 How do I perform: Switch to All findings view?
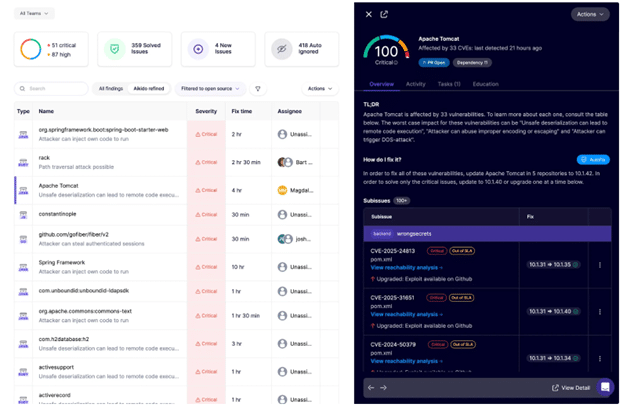click(110, 89)
